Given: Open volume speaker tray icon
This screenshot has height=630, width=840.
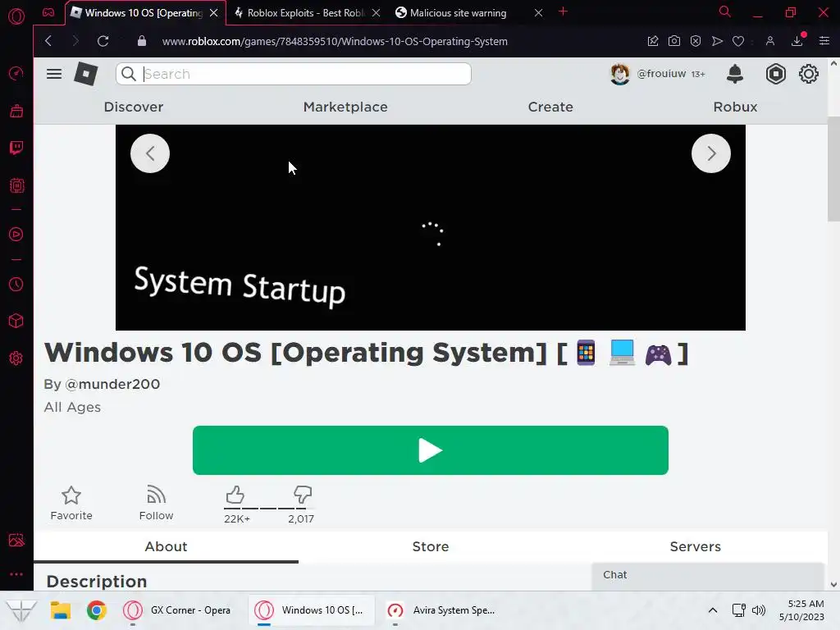Looking at the screenshot, I should [759, 609].
